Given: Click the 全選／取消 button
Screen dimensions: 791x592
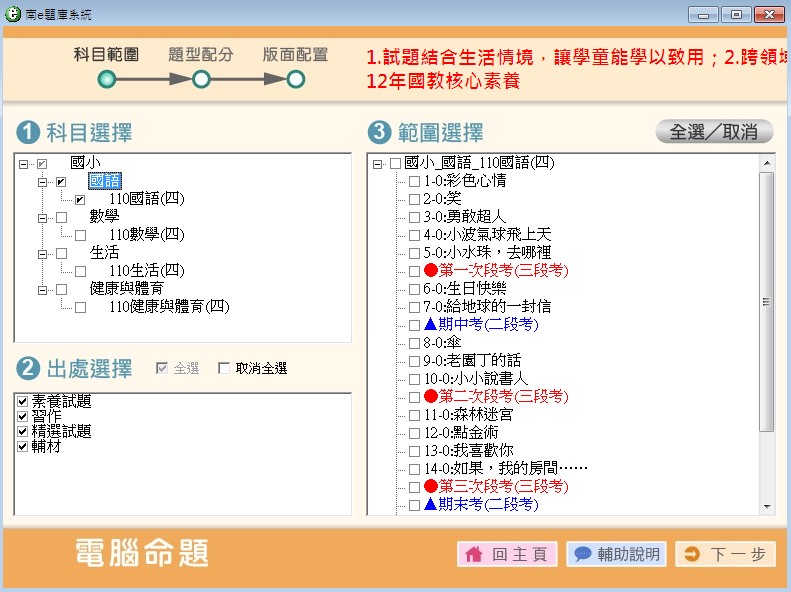Looking at the screenshot, I should coord(714,132).
